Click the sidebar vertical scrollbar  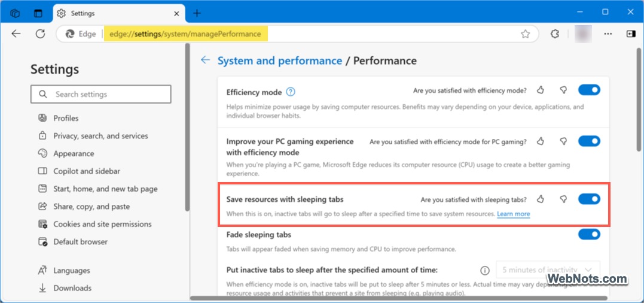coord(187,128)
